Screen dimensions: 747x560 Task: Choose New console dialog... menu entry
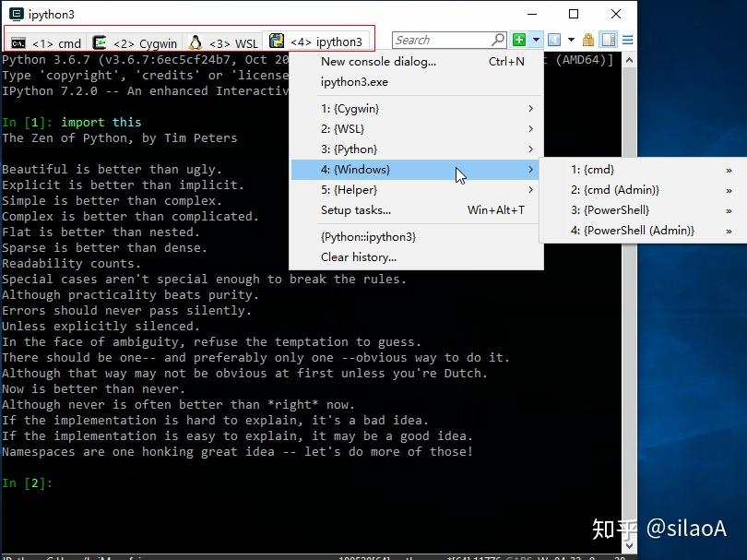click(x=416, y=62)
